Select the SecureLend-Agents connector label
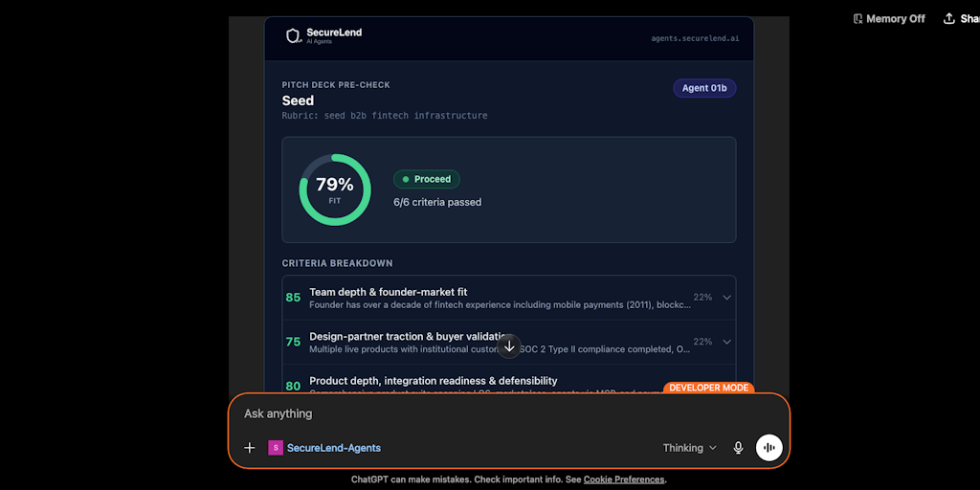The height and width of the screenshot is (490, 980). tap(334, 448)
